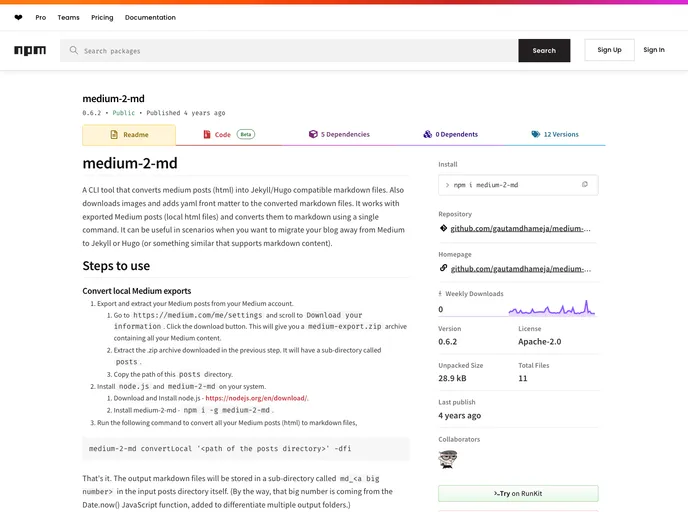
Task: Click the npm logo
Action: coord(30,50)
